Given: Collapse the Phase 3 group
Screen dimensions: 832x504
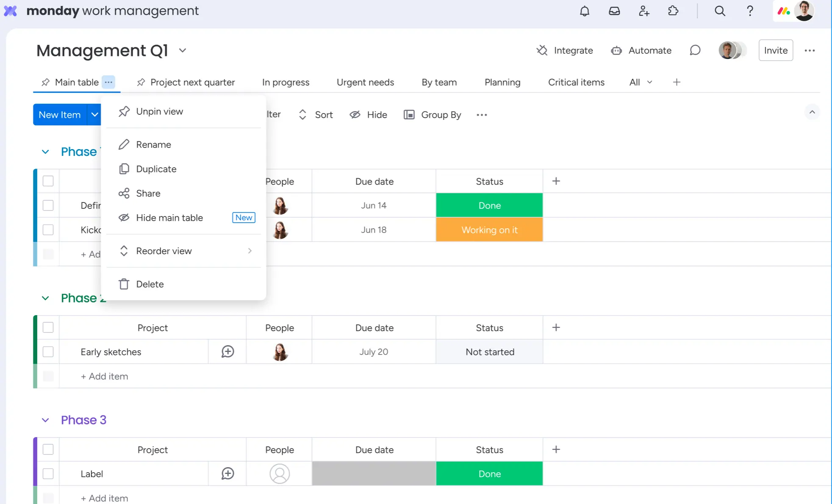Looking at the screenshot, I should [45, 420].
